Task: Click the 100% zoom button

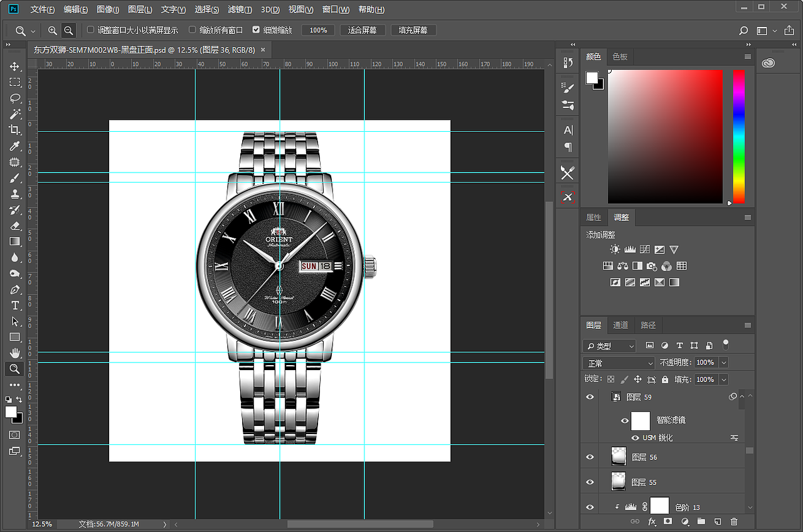Action: coord(318,30)
